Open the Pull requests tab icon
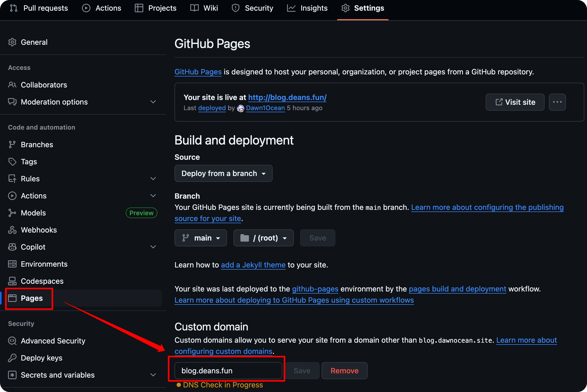 tap(13, 8)
